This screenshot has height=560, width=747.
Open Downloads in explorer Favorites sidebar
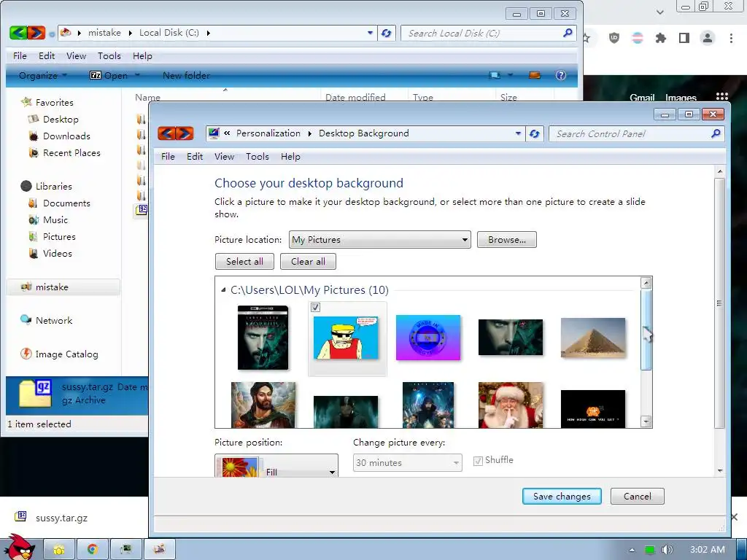coord(66,136)
